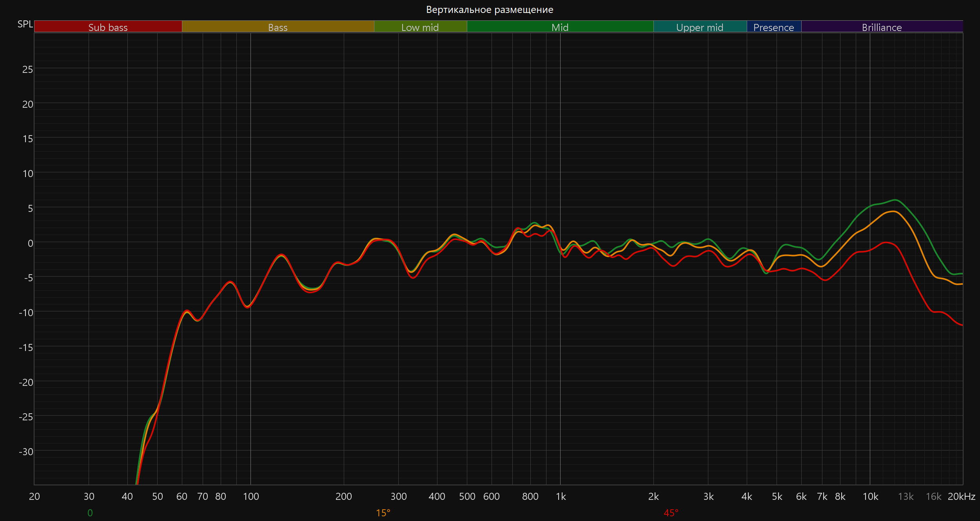The height and width of the screenshot is (521, 980).
Task: Click the -30 dB level axis label
Action: tap(26, 452)
